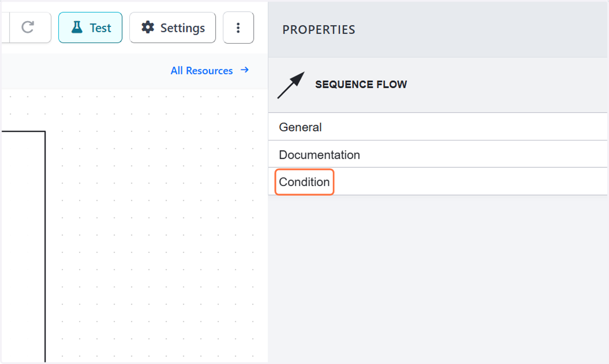Expand the Condition properties section
Image resolution: width=609 pixels, height=364 pixels.
437,181
